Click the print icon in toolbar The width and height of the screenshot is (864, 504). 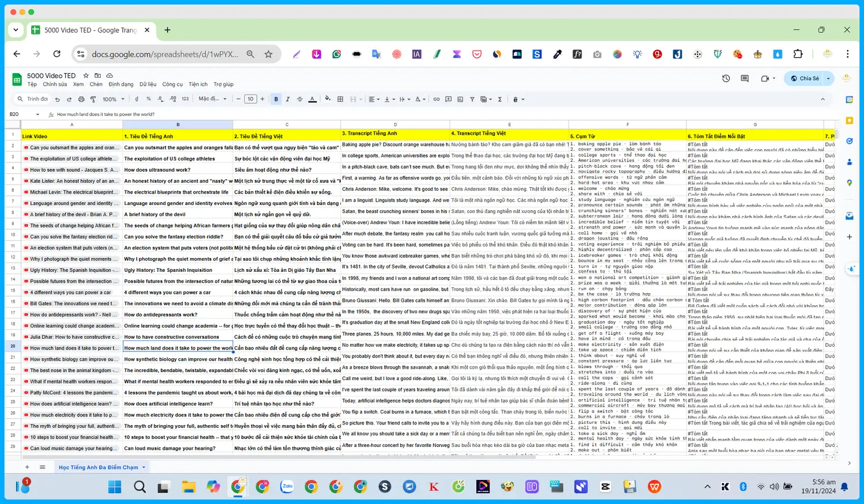pyautogui.click(x=81, y=99)
